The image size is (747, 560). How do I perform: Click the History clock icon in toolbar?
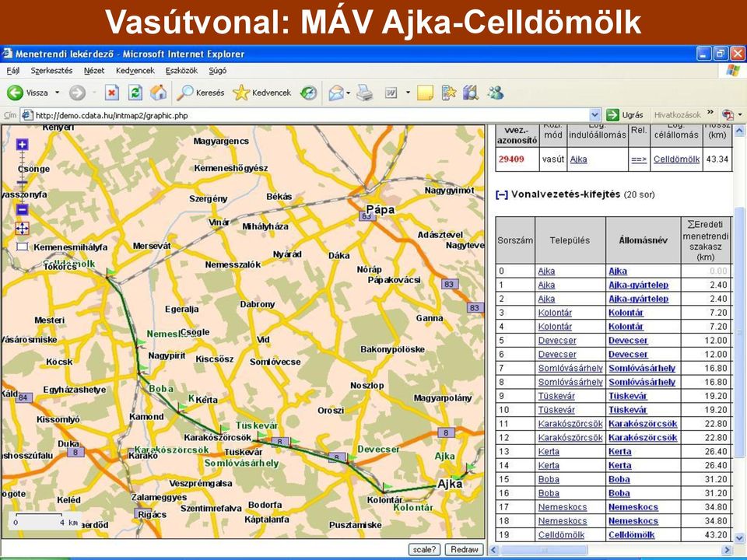click(x=309, y=93)
